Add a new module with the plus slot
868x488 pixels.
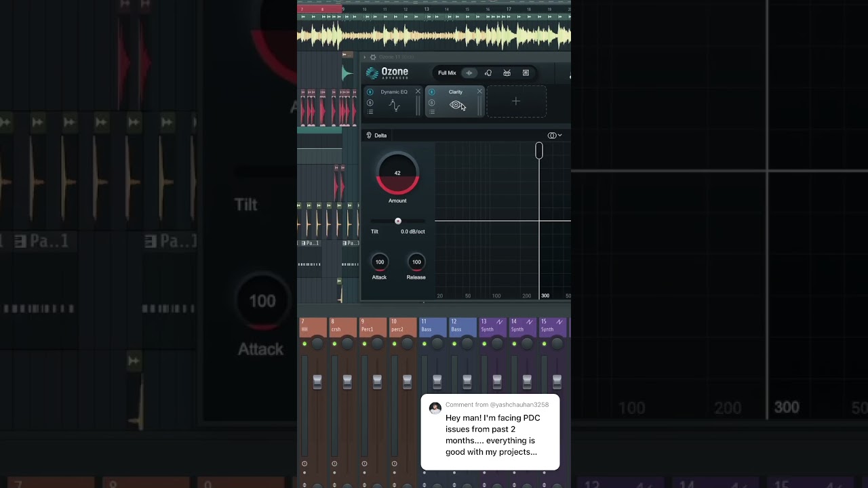(516, 102)
